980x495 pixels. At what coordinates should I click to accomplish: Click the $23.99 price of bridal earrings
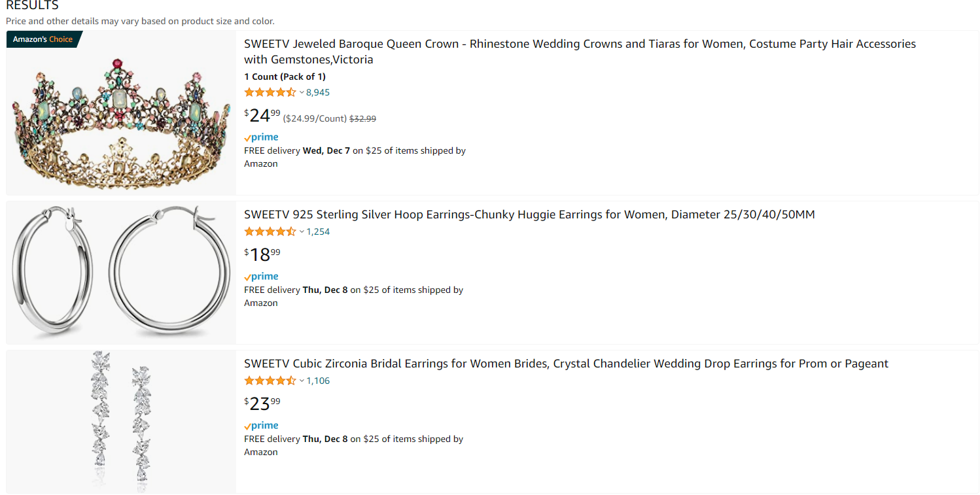262,403
